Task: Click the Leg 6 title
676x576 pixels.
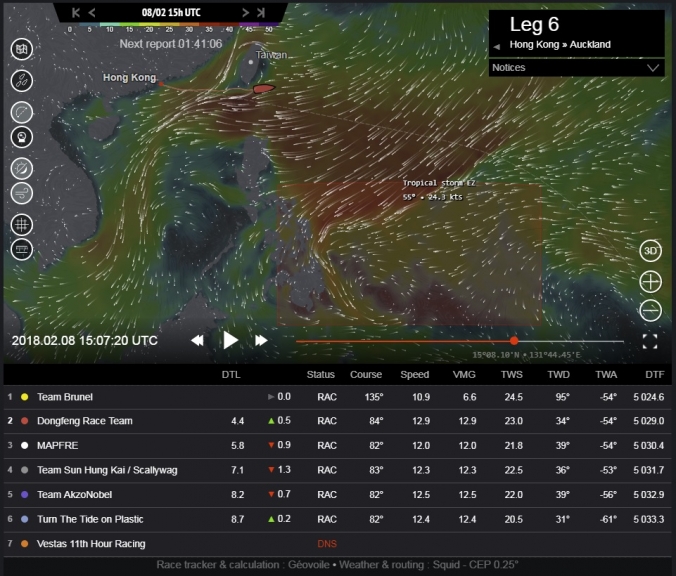Action: 534,25
